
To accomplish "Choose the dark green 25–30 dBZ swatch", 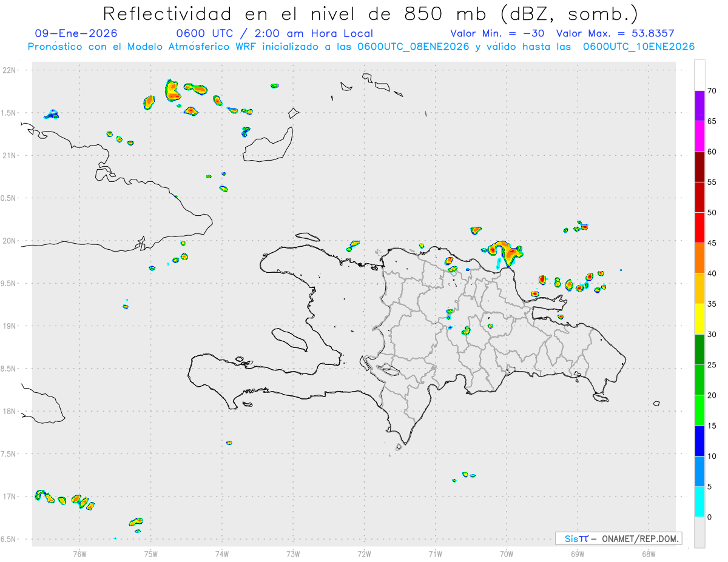I will 699,350.
